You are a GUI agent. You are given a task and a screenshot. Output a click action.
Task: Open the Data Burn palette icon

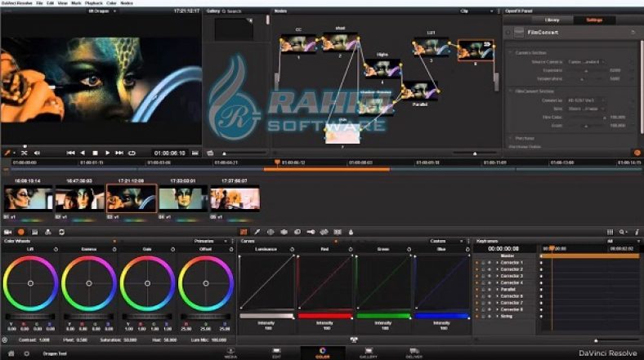[351, 232]
